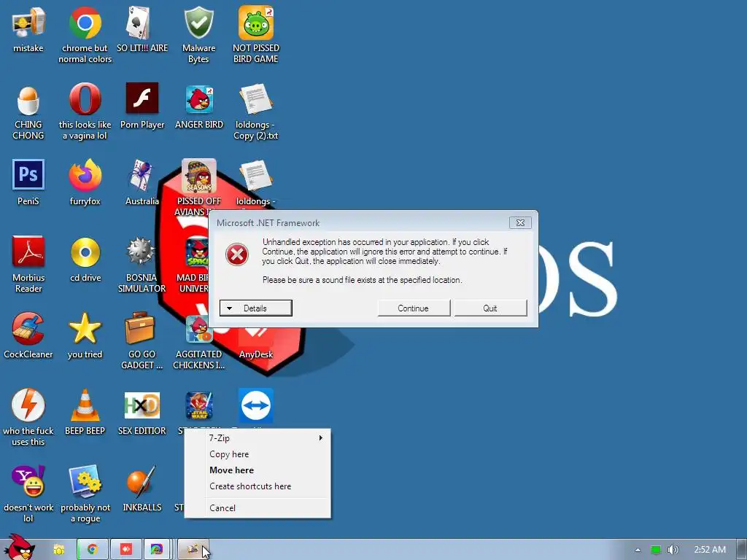Image resolution: width=747 pixels, height=560 pixels.
Task: Select the blue Photoshop Ps icon
Action: pyautogui.click(x=28, y=175)
